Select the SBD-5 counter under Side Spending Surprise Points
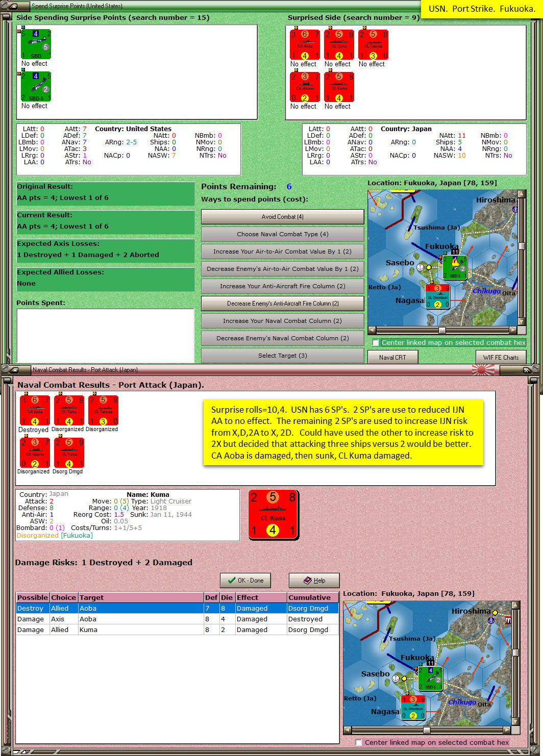The image size is (543, 756). pos(36,87)
